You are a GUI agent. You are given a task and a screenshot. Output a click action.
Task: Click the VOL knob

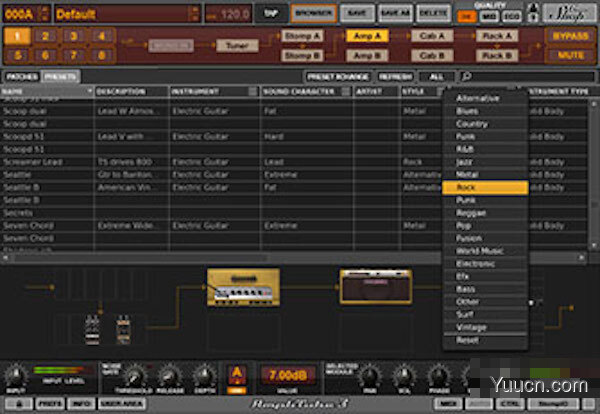[x=404, y=377]
